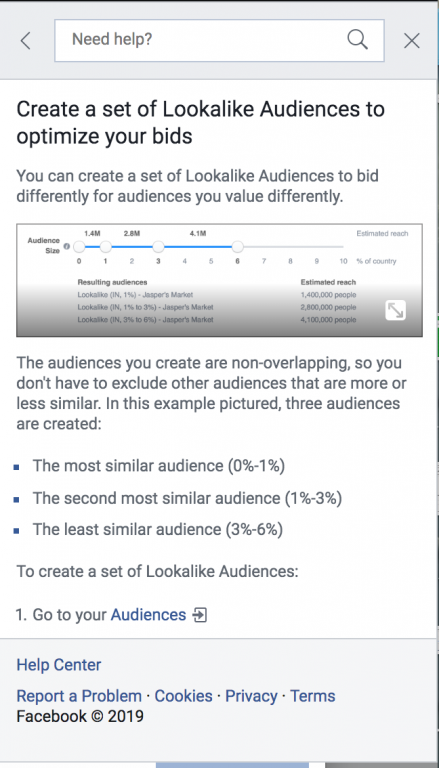Select the slider handle at 3 percent

[158, 247]
